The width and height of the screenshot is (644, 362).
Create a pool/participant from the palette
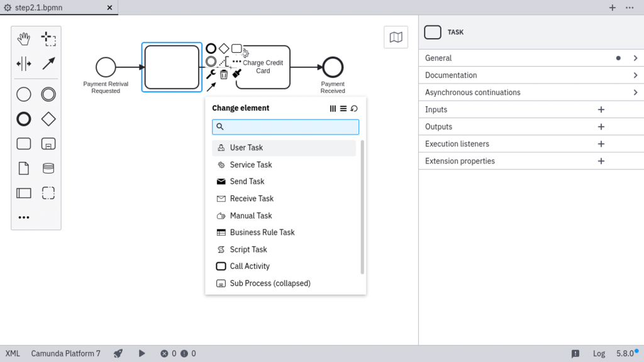pyautogui.click(x=24, y=193)
